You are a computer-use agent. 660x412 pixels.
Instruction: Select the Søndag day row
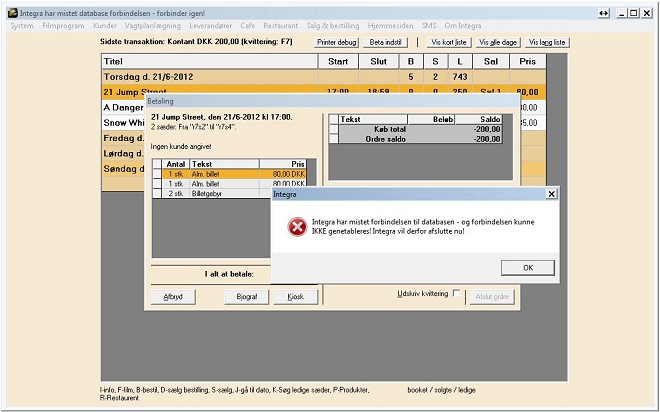tap(123, 169)
